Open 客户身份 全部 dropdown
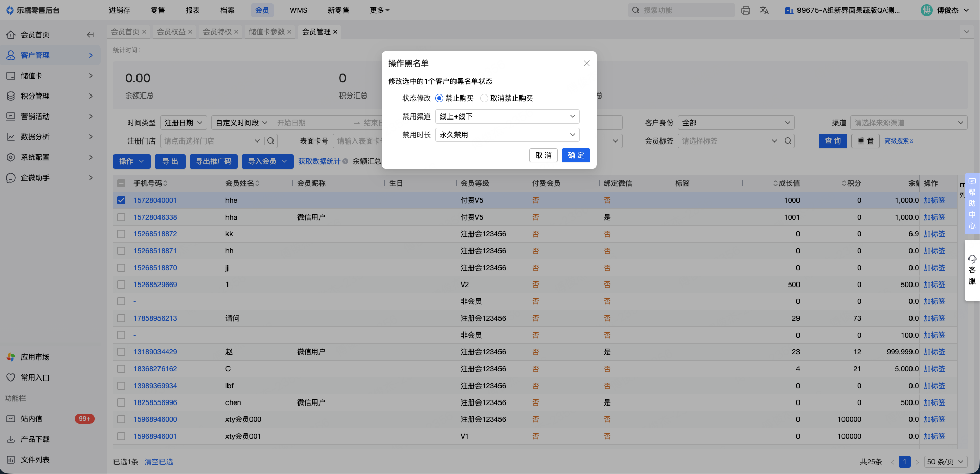Viewport: 980px width, 474px height. point(736,123)
